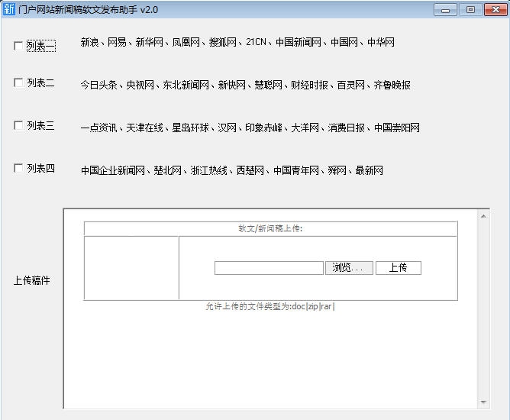Click the 列表二 site list text starting with 今日头条
Image resolution: width=510 pixels, height=420 pixels.
coord(245,85)
